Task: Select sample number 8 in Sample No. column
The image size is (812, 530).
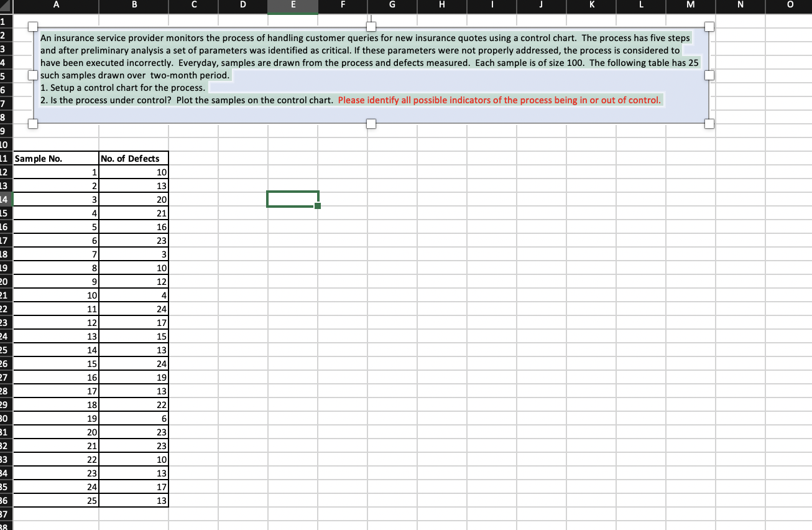Action: tap(56, 268)
